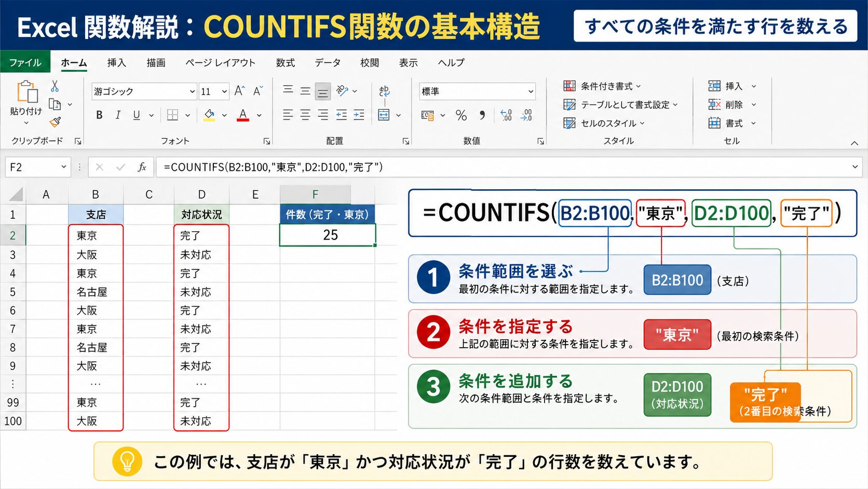Open the テーブルとして書式設定 dropdown

(621, 104)
